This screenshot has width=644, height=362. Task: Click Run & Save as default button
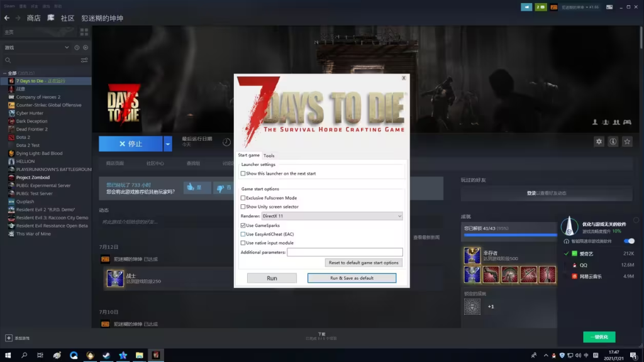[352, 278]
